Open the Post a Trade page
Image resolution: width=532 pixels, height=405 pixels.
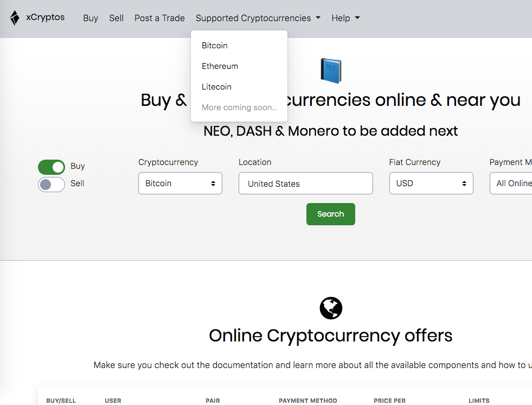[159, 18]
